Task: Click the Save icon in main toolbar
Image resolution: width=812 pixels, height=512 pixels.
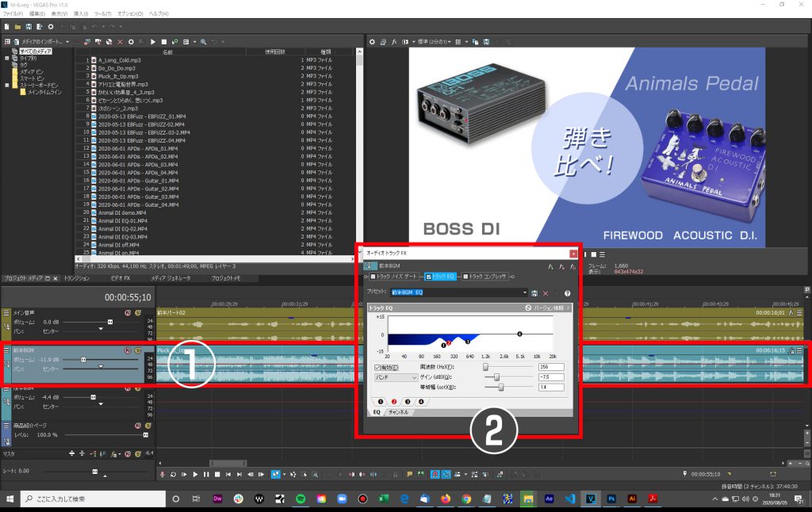Action: (29, 26)
